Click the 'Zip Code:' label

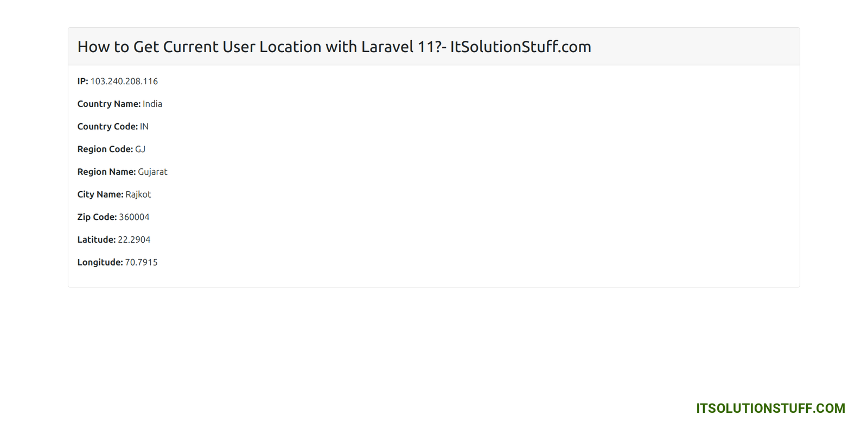pos(97,217)
